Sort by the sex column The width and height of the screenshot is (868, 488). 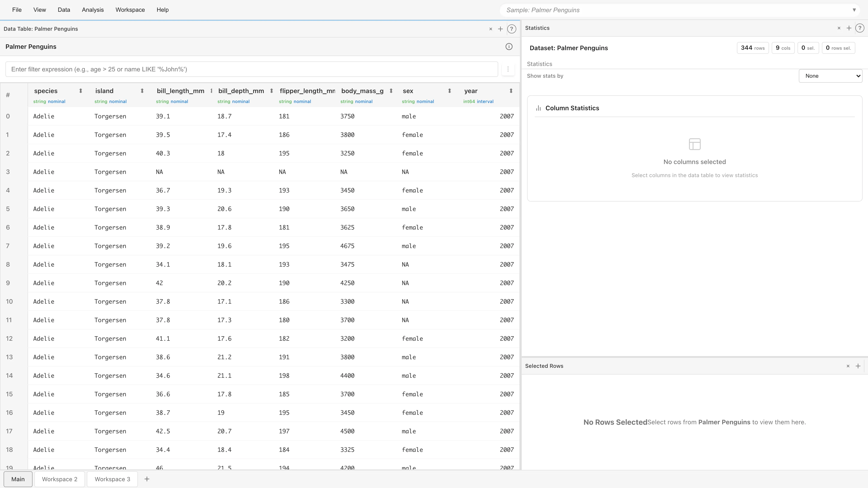(x=449, y=91)
